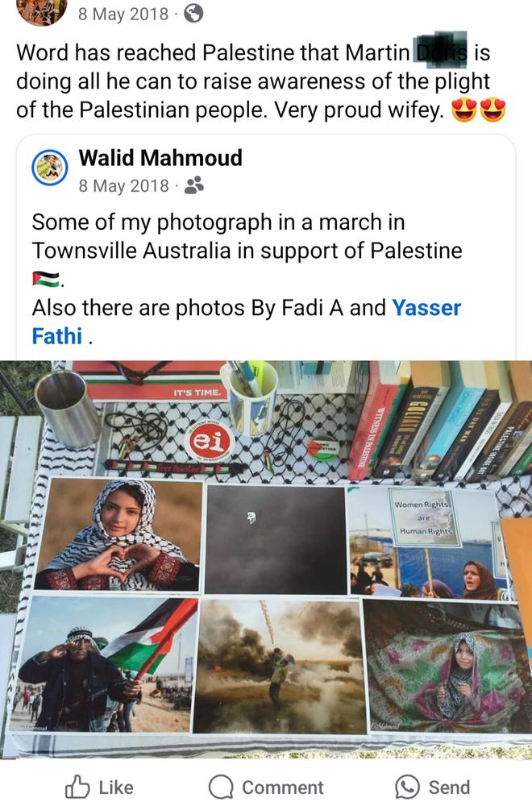532x806 pixels.
Task: Click the Like button label
Action: tap(116, 787)
